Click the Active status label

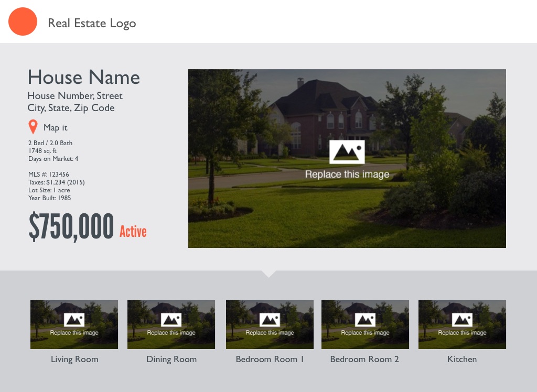coord(133,232)
